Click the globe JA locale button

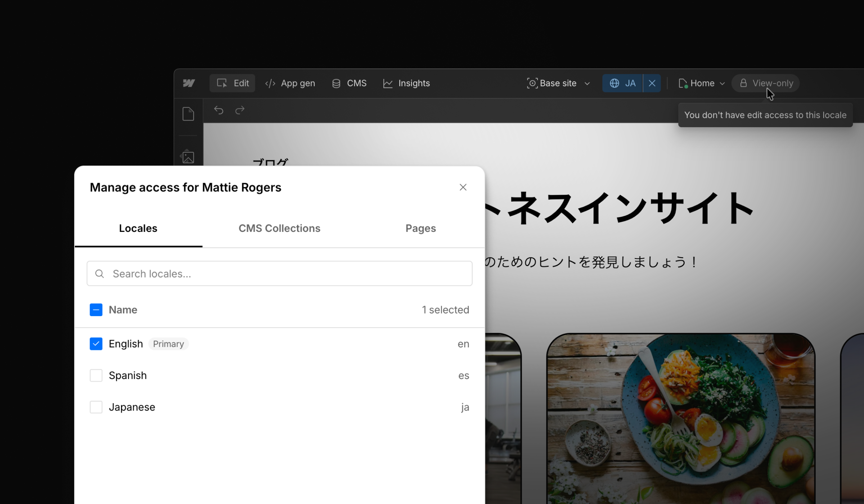coord(622,83)
